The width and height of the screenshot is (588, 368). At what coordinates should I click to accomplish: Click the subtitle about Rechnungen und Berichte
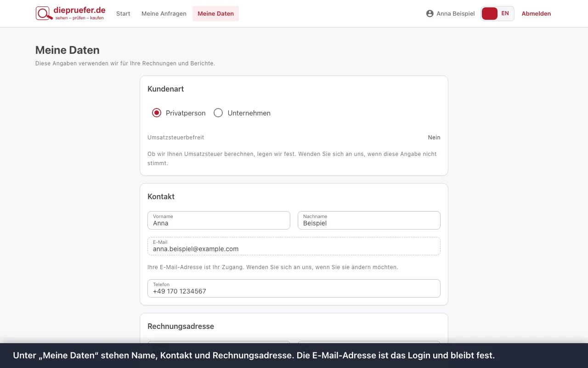125,63
